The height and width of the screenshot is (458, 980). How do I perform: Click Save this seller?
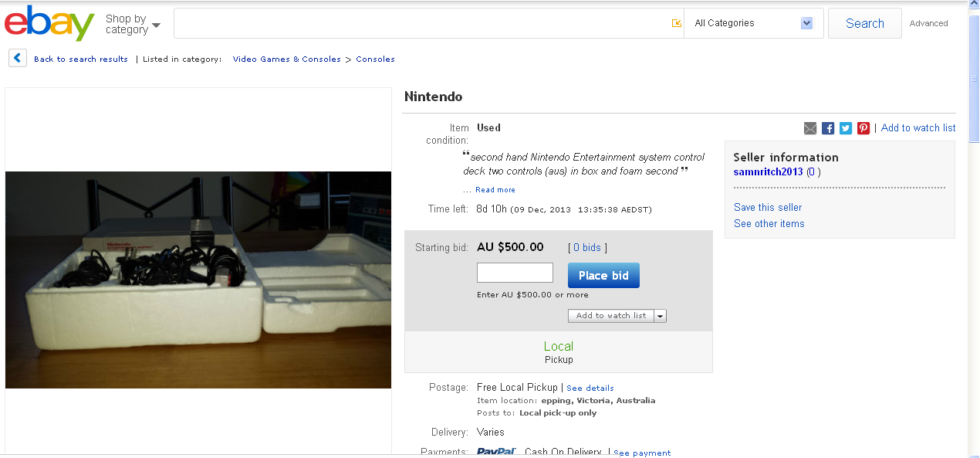coord(768,207)
